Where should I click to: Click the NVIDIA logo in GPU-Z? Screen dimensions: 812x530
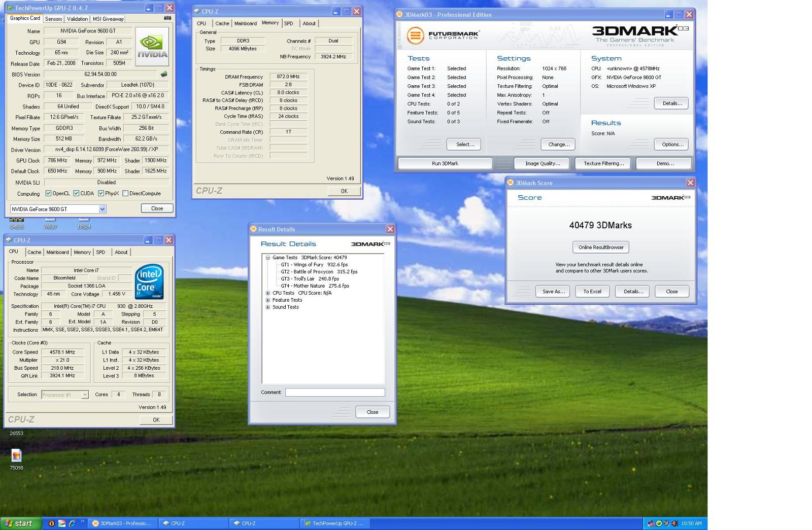click(152, 47)
